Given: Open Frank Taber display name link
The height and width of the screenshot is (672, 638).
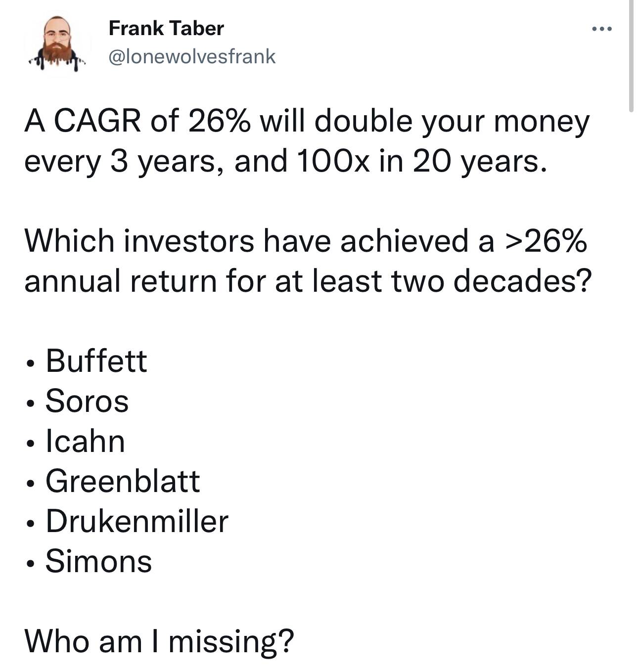Looking at the screenshot, I should click(x=166, y=28).
